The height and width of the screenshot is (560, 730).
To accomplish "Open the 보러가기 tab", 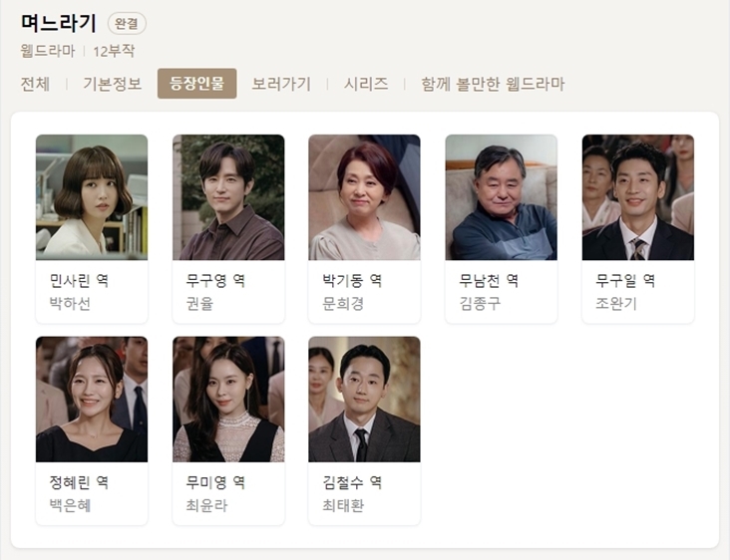I will [281, 84].
